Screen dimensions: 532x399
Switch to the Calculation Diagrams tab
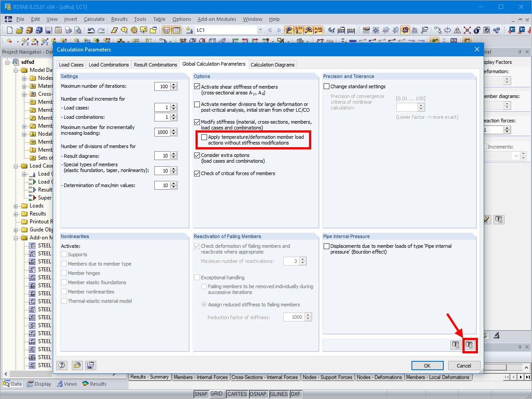[273, 64]
